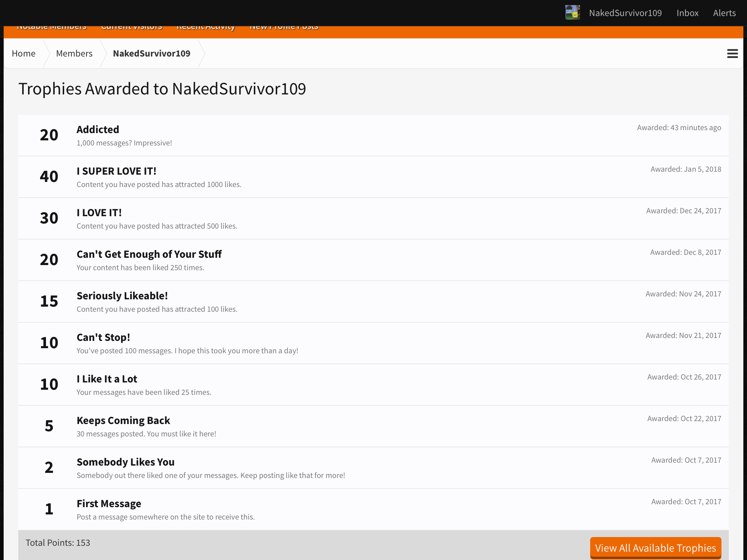
Task: Click View All Available Trophies button
Action: coord(655,548)
